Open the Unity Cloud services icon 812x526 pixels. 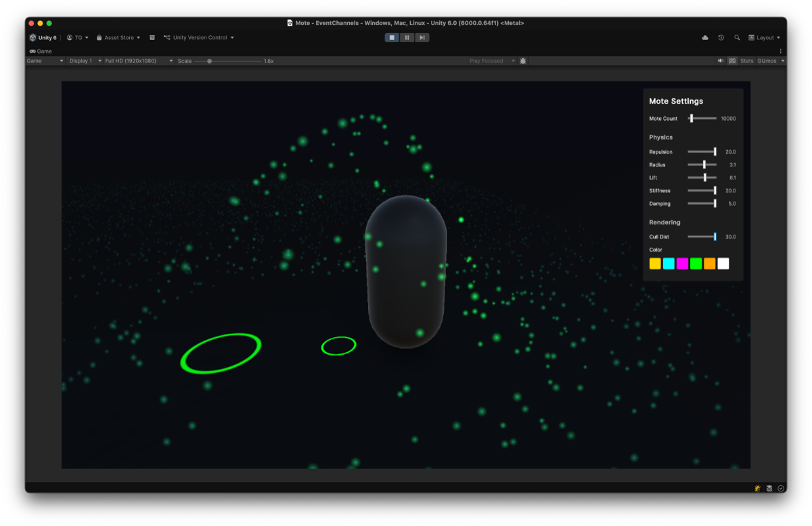705,38
